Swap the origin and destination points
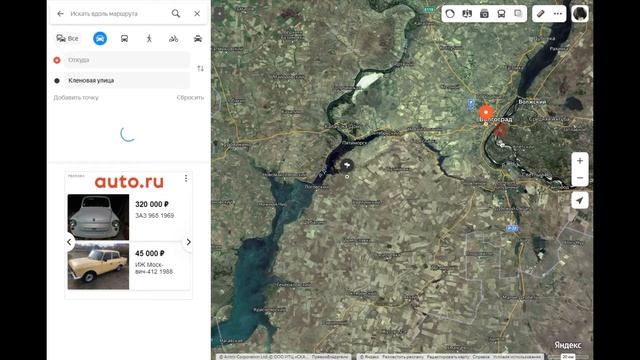Viewport: 640px width, 360px height. (x=200, y=69)
